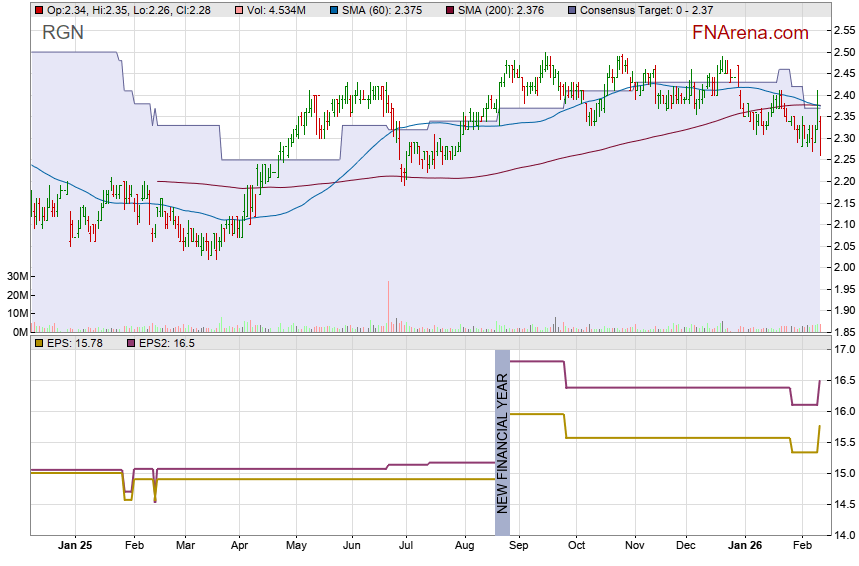Click the NEW FINANCIAL YEAR marker
This screenshot has width=859, height=566.
tap(503, 442)
